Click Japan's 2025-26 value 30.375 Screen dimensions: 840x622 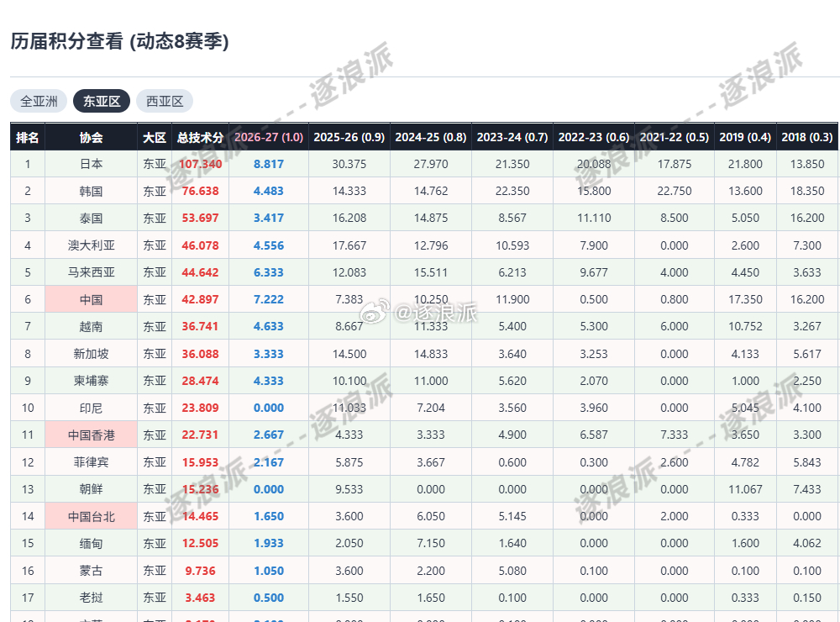click(349, 164)
